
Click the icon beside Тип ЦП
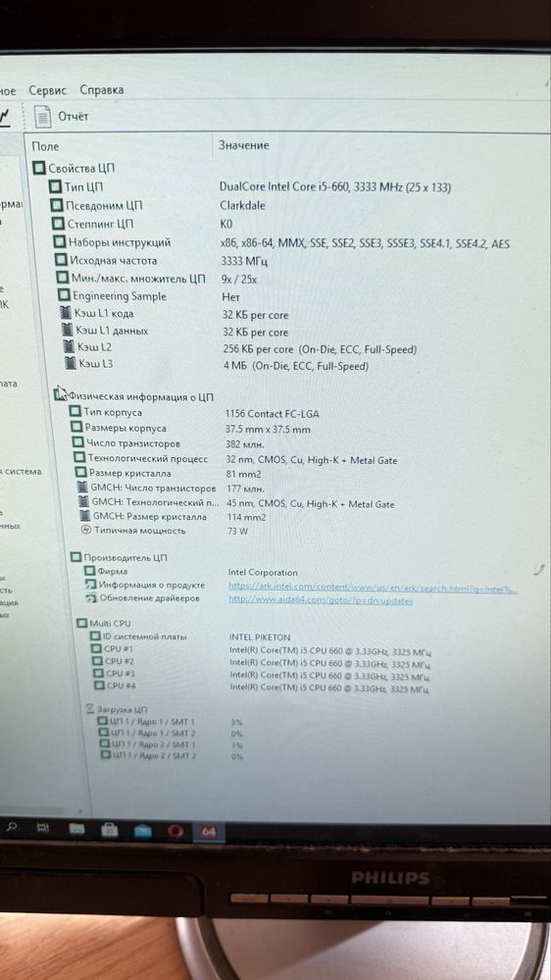[56, 186]
